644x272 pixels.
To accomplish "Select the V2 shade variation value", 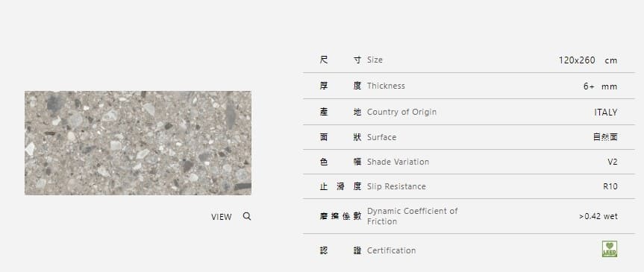I will click(x=613, y=162).
